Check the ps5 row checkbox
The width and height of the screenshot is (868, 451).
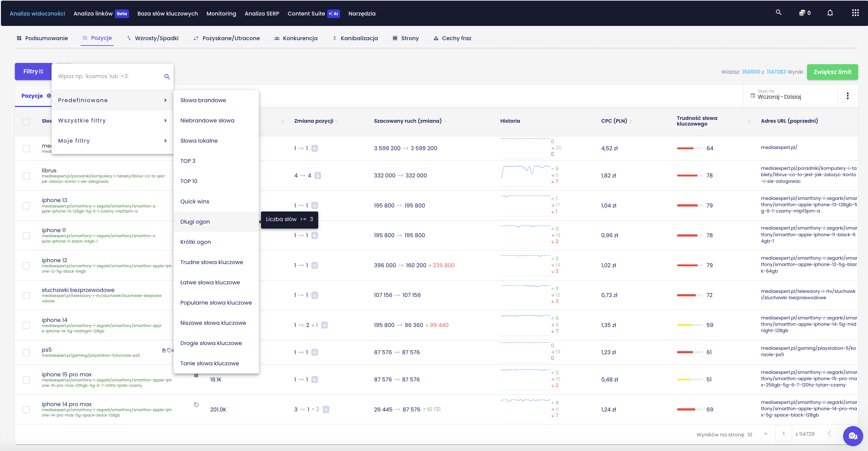pos(26,353)
